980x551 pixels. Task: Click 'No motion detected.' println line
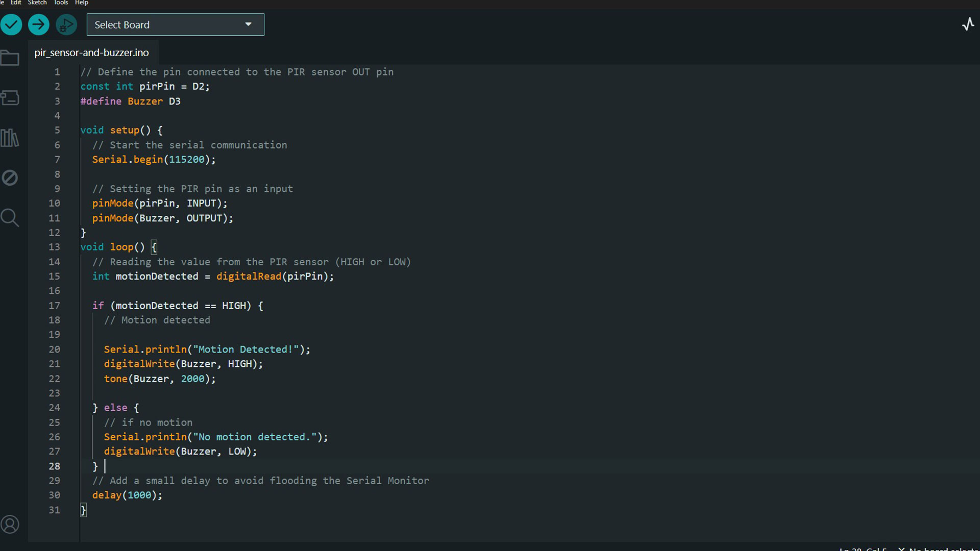(x=216, y=437)
